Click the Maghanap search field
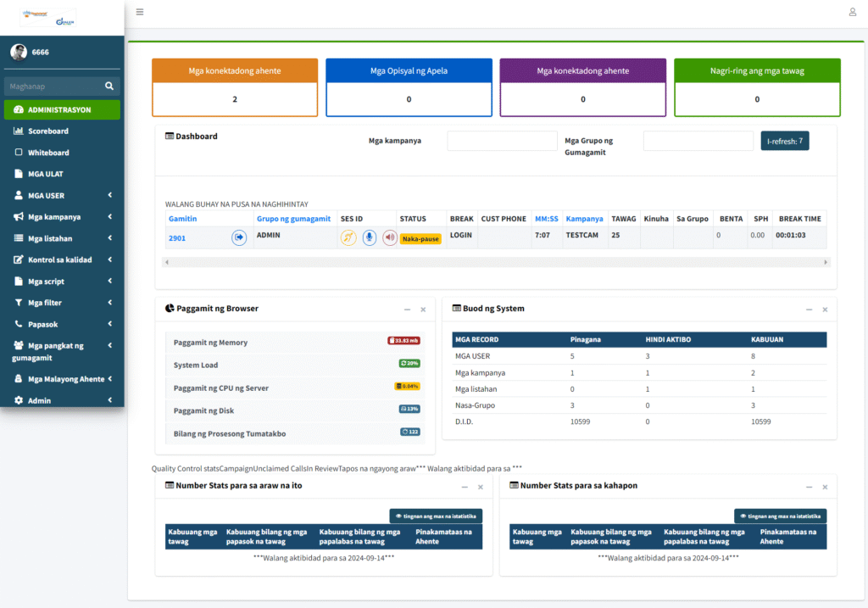Screen dimensions: 868x608 point(54,86)
